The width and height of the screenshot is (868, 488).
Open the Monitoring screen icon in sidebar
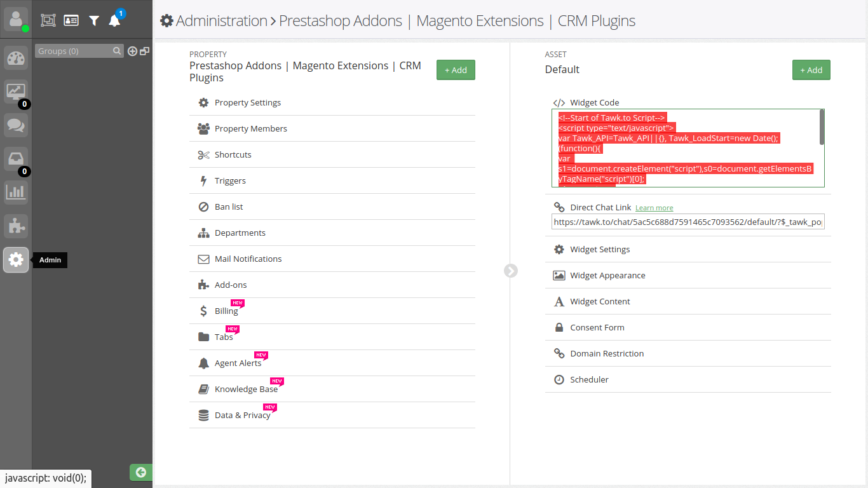[16, 91]
